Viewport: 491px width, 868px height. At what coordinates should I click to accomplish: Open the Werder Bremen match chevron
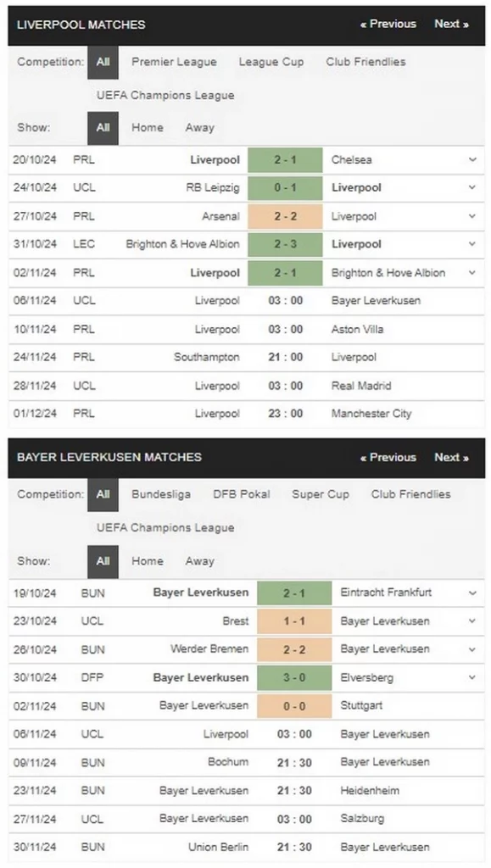[472, 648]
